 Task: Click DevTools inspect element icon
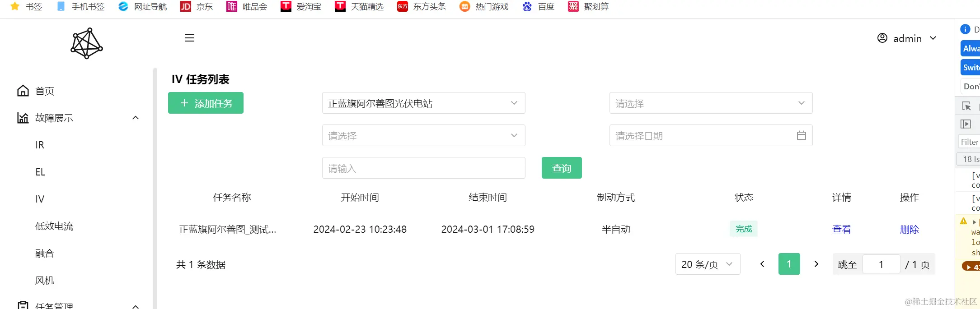point(966,106)
